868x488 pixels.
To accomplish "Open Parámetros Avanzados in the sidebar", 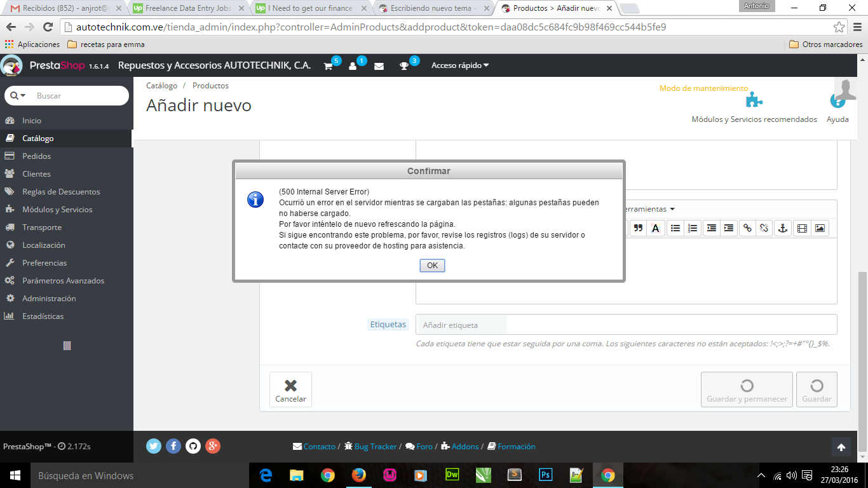I will click(67, 280).
